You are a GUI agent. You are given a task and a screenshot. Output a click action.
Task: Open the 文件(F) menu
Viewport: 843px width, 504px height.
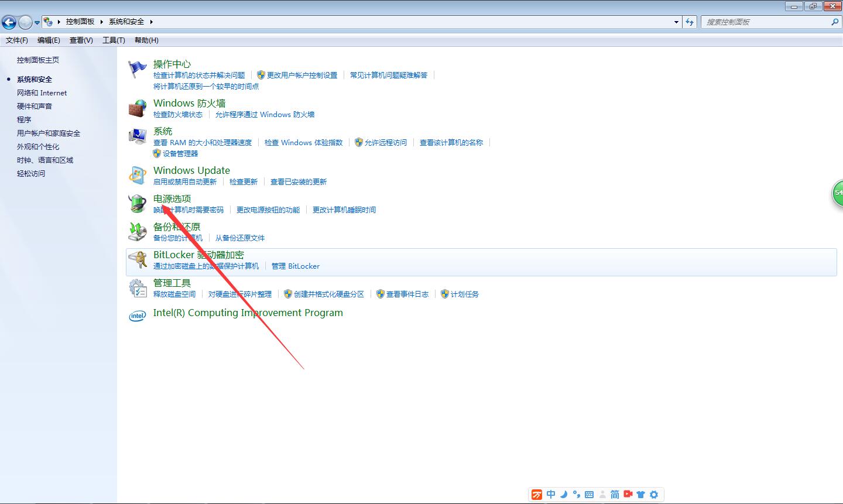pyautogui.click(x=17, y=40)
